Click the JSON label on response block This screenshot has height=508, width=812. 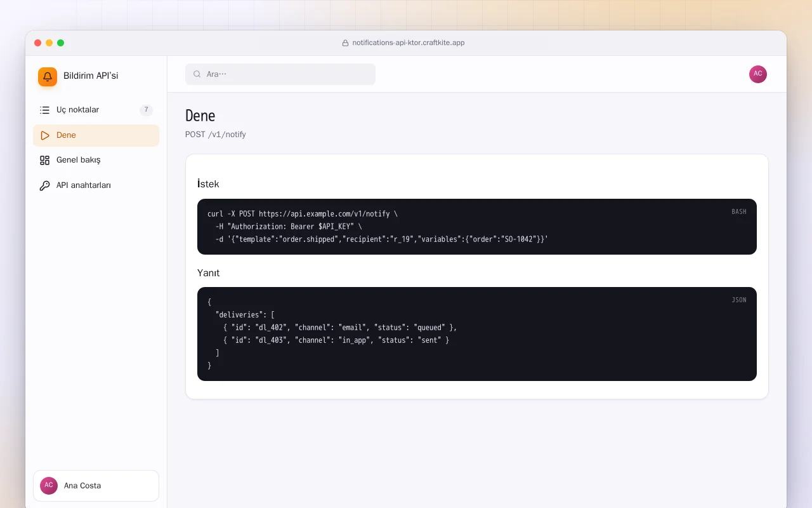pos(739,300)
